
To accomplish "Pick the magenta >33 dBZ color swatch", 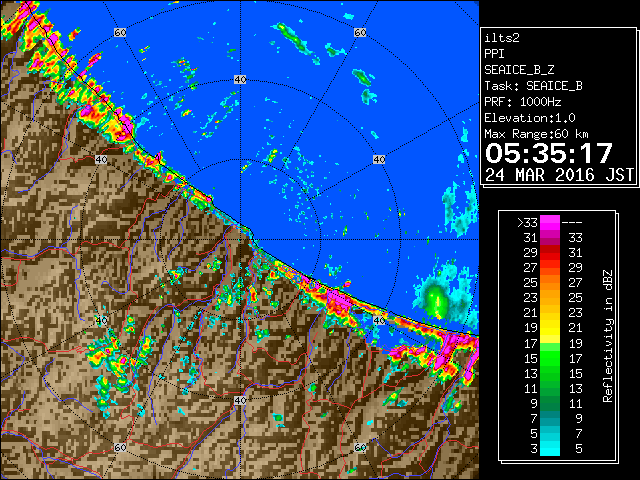I will click(x=550, y=223).
